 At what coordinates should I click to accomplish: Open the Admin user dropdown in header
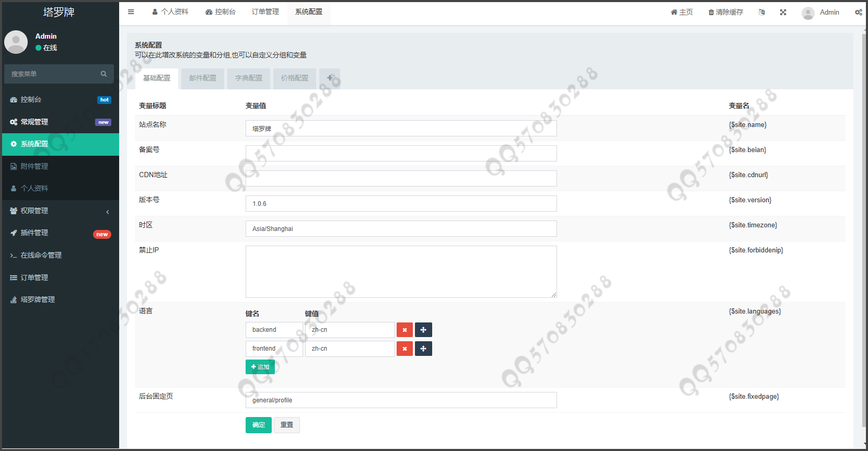point(821,12)
